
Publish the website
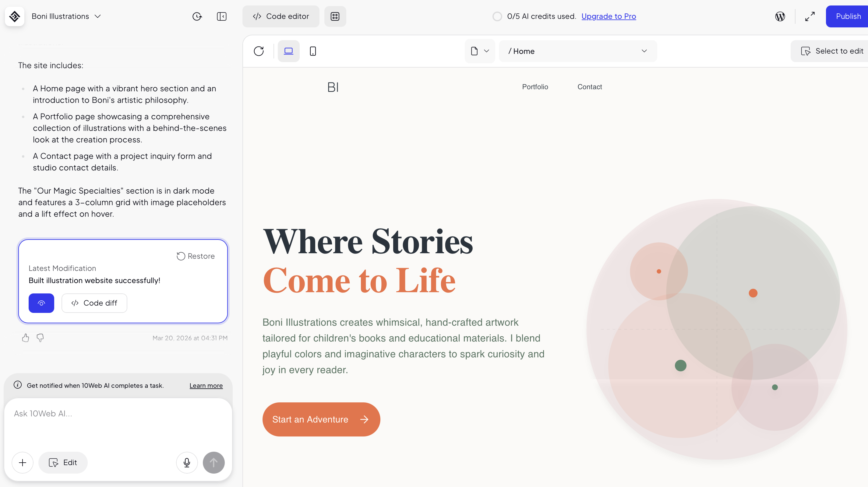click(848, 16)
